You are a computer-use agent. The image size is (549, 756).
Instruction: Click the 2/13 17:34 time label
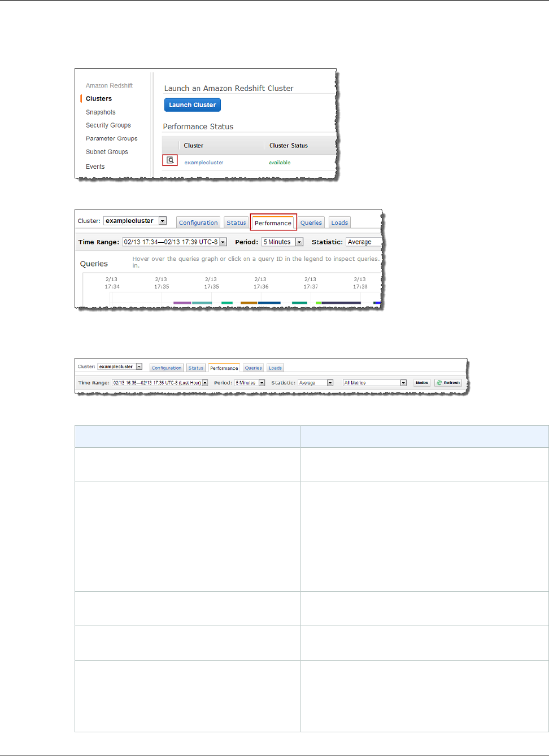point(112,283)
